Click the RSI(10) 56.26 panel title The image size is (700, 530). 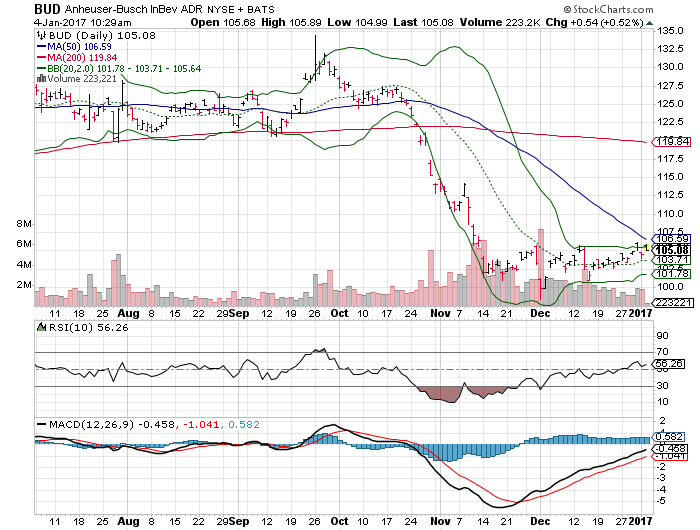(x=88, y=328)
